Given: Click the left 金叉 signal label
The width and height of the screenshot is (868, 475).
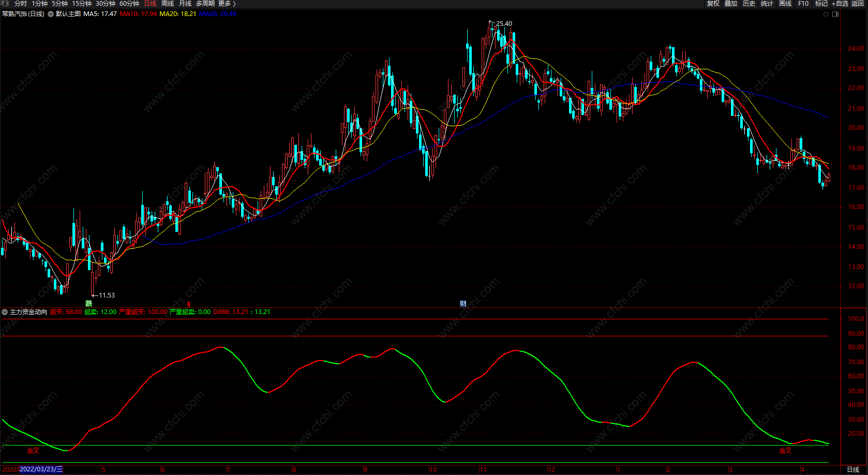Looking at the screenshot, I should tap(33, 450).
